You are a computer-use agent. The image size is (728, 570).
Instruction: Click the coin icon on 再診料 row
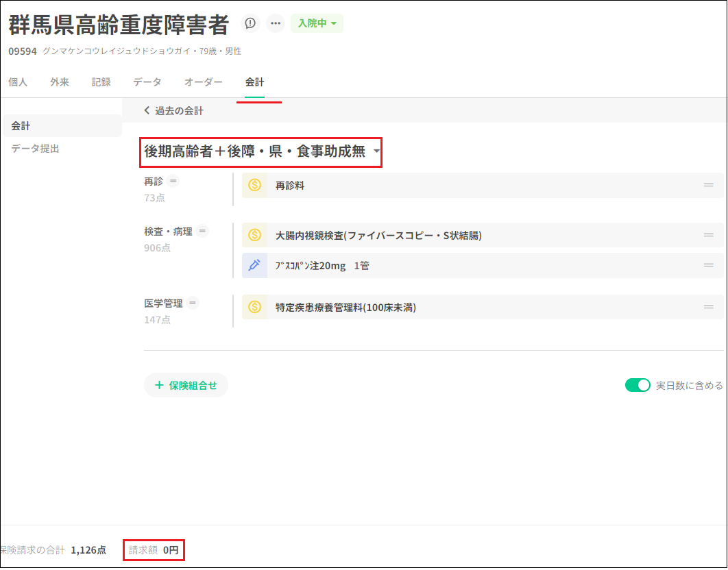click(x=255, y=185)
